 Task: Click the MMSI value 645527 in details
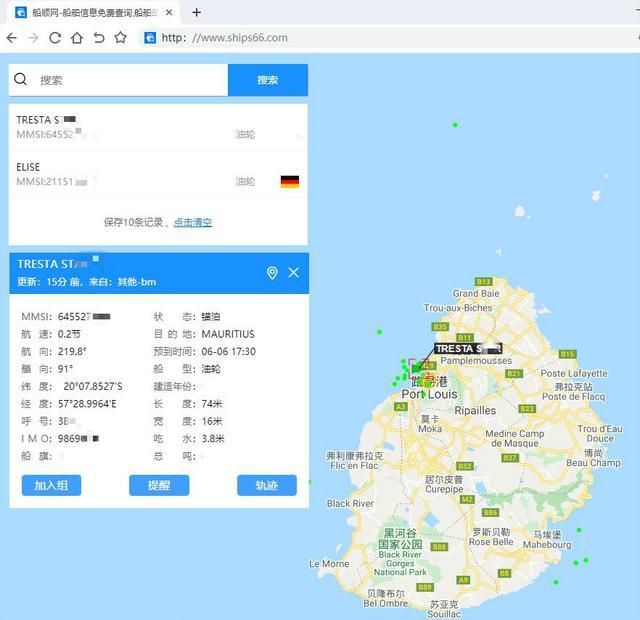[84, 317]
